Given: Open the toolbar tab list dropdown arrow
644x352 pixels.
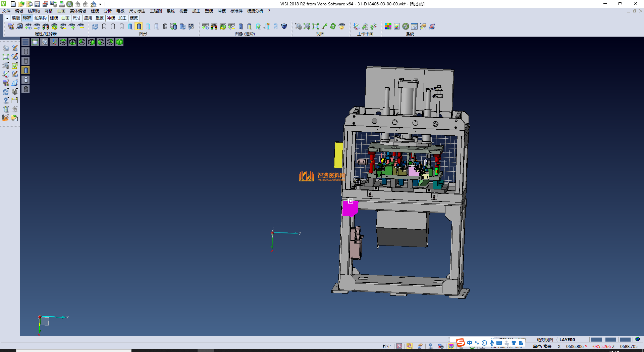Looking at the screenshot, I should click(7, 18).
